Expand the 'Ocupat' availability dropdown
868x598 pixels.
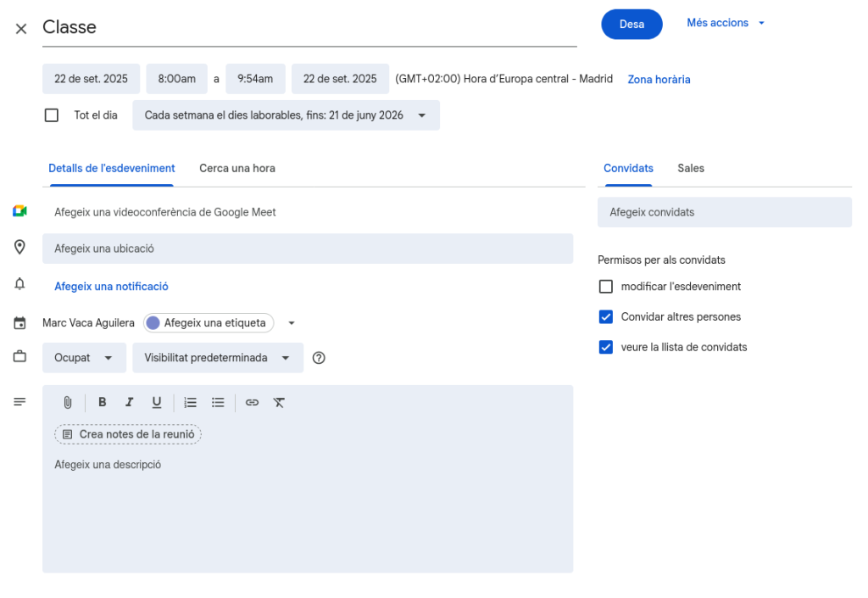84,358
